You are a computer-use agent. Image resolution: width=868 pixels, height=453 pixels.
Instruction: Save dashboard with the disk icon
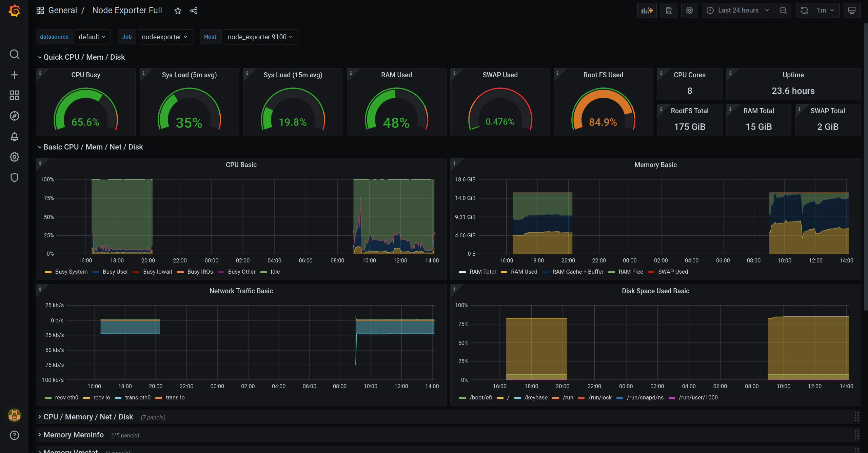coord(669,11)
